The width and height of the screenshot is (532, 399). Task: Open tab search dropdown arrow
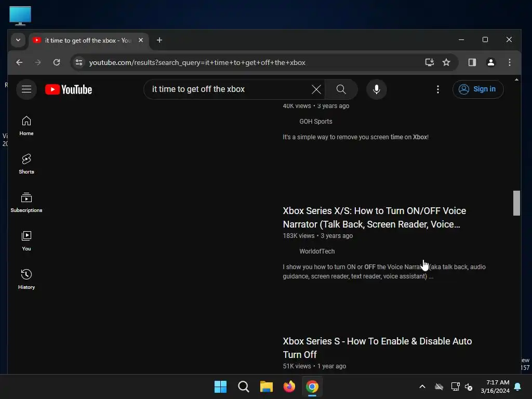[x=18, y=40]
